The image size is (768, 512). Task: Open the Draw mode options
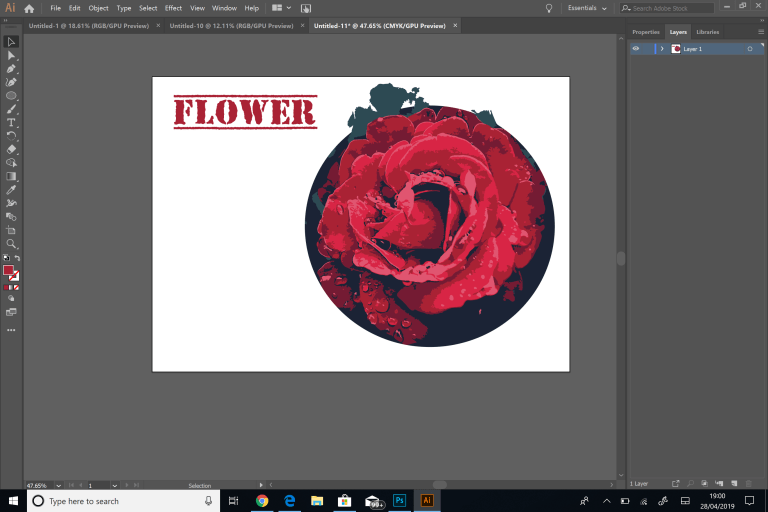(11, 298)
